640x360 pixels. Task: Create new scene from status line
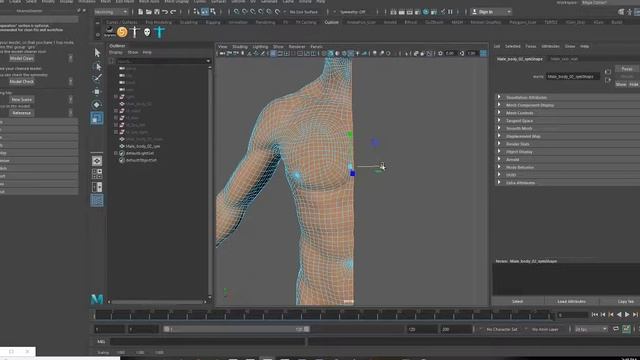(140, 12)
